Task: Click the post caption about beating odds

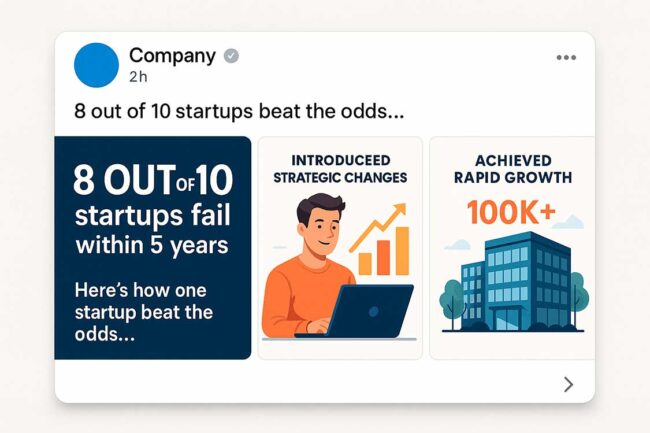Action: (245, 110)
